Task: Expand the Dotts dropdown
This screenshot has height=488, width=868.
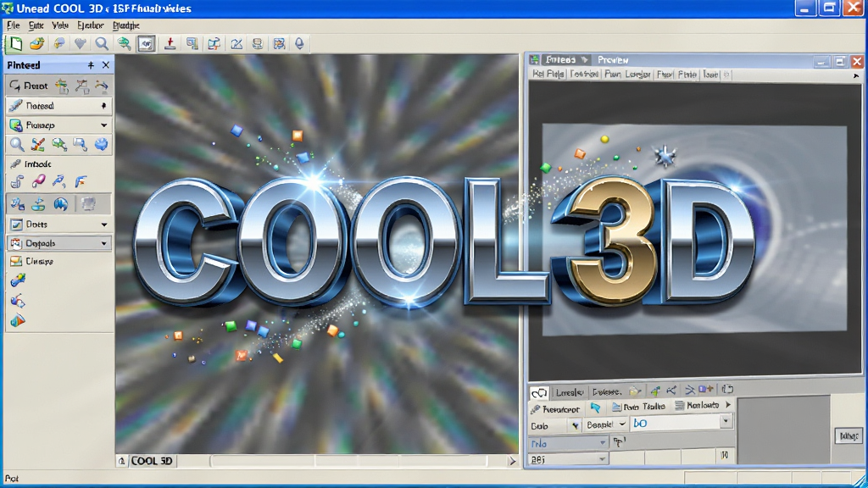Action: 103,225
